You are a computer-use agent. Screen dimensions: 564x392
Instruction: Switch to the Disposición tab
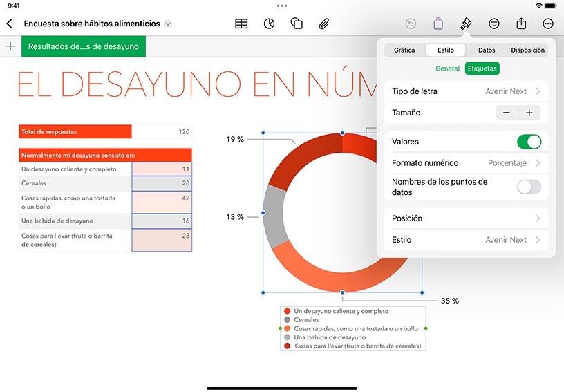point(527,50)
